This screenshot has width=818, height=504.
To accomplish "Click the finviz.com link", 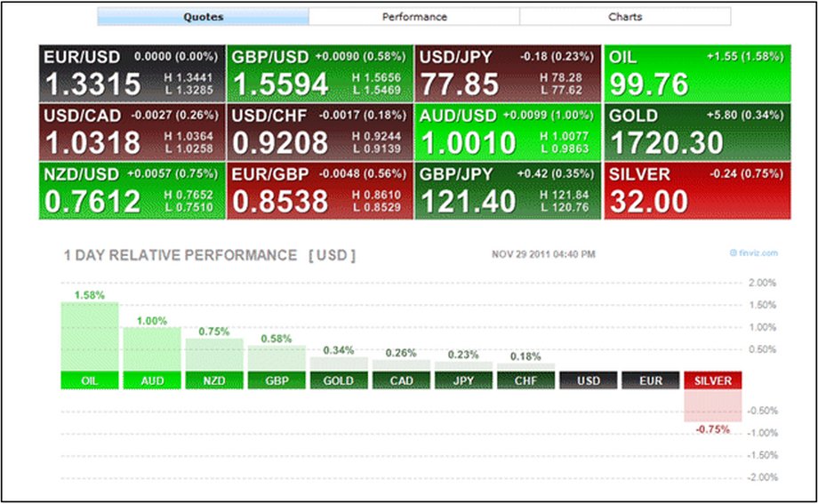I will (x=756, y=253).
